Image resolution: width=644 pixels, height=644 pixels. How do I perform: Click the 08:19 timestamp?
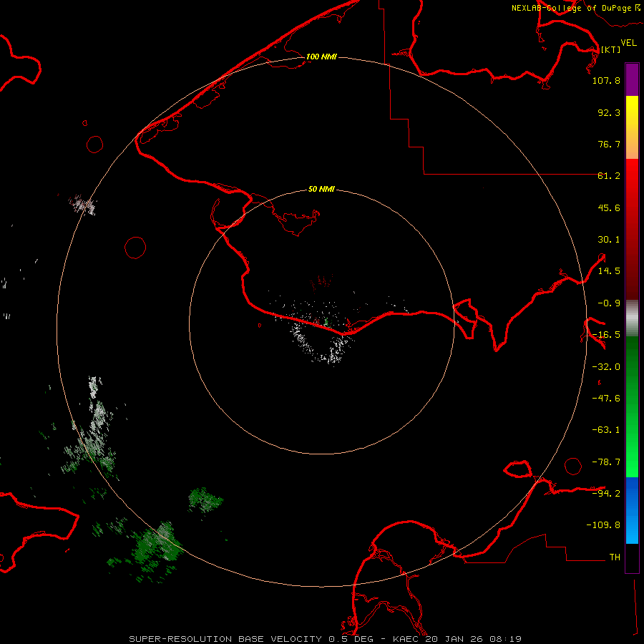(x=506, y=639)
